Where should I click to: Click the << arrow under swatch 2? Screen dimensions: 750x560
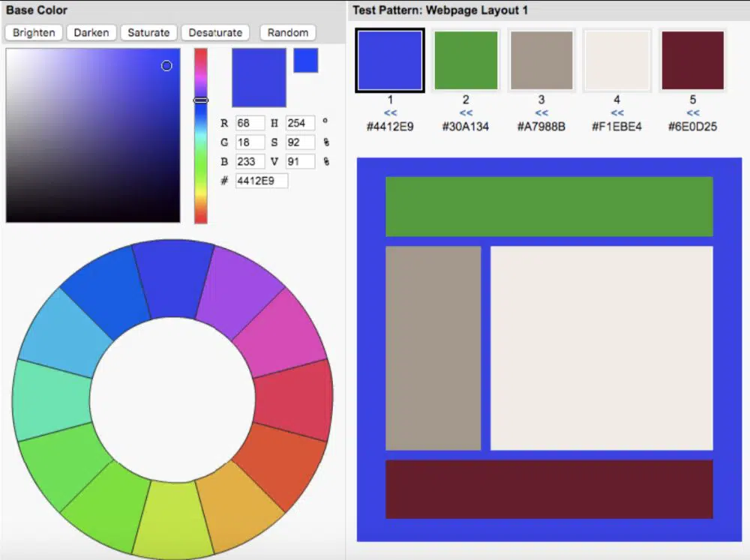(466, 113)
